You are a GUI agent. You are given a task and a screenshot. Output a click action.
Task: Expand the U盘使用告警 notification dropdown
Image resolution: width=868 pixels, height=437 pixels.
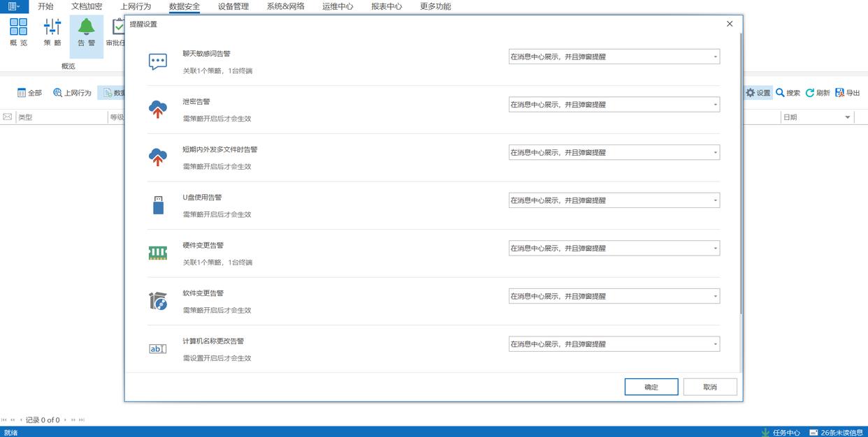click(x=614, y=200)
